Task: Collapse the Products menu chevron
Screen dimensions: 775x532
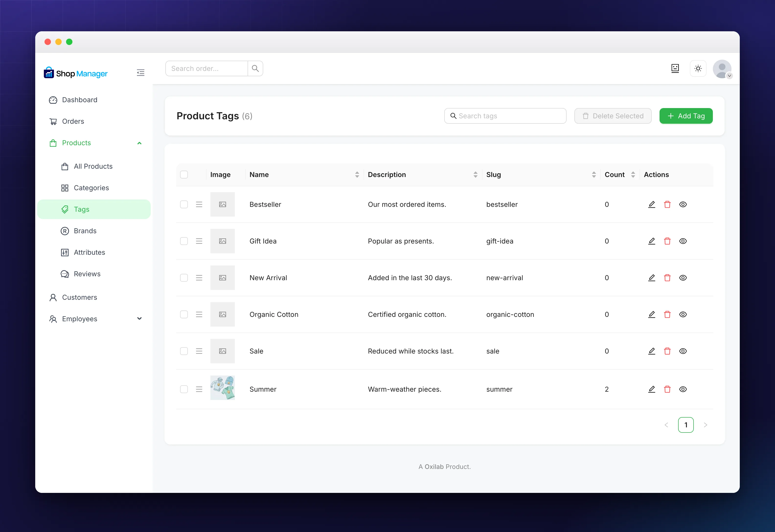Action: (x=139, y=143)
